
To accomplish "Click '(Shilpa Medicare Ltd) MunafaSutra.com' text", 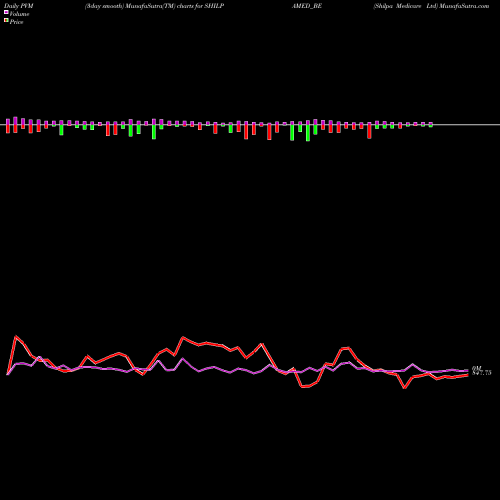I will (x=431, y=6).
